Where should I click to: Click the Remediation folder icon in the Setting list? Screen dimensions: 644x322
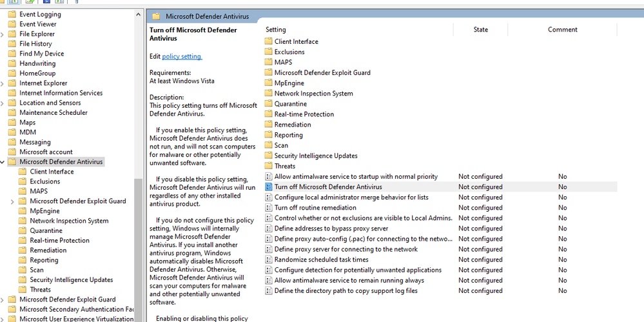pos(268,124)
